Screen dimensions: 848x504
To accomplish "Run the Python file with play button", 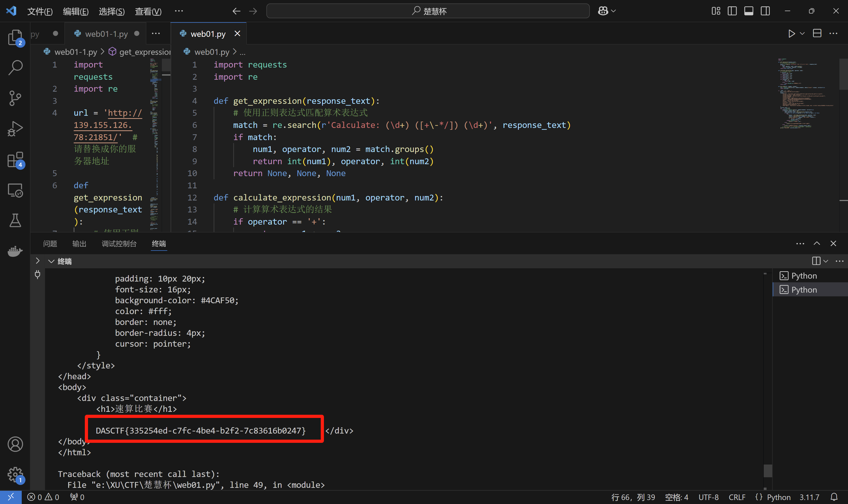I will (x=792, y=33).
